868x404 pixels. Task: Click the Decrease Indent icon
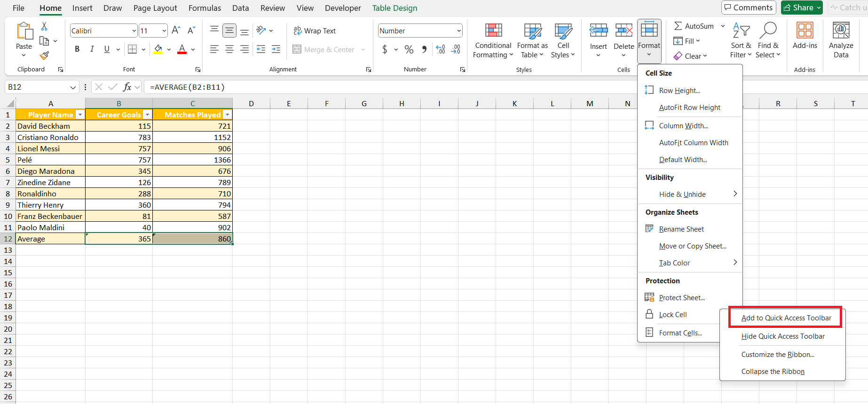point(261,49)
